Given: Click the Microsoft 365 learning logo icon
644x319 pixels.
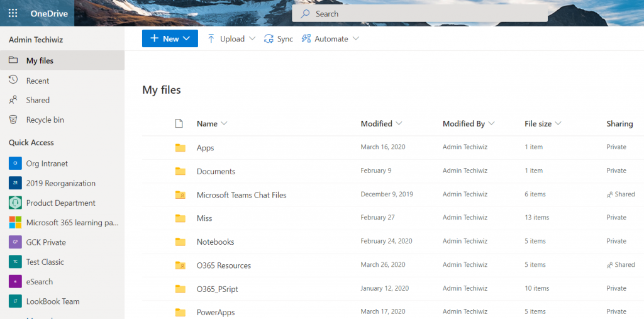Looking at the screenshot, I should 15,222.
